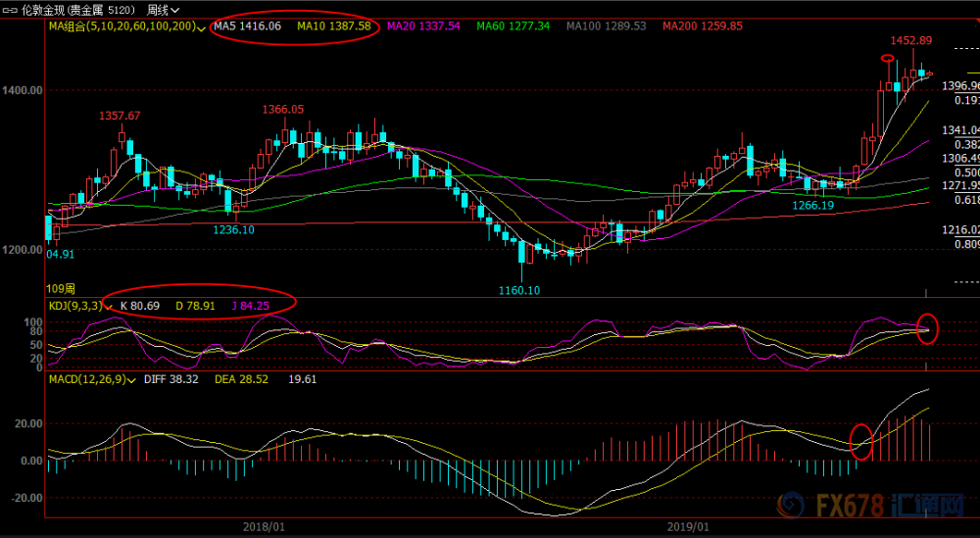980x538 pixels.
Task: Expand the MA组合 indicator settings chevron
Action: (x=201, y=26)
